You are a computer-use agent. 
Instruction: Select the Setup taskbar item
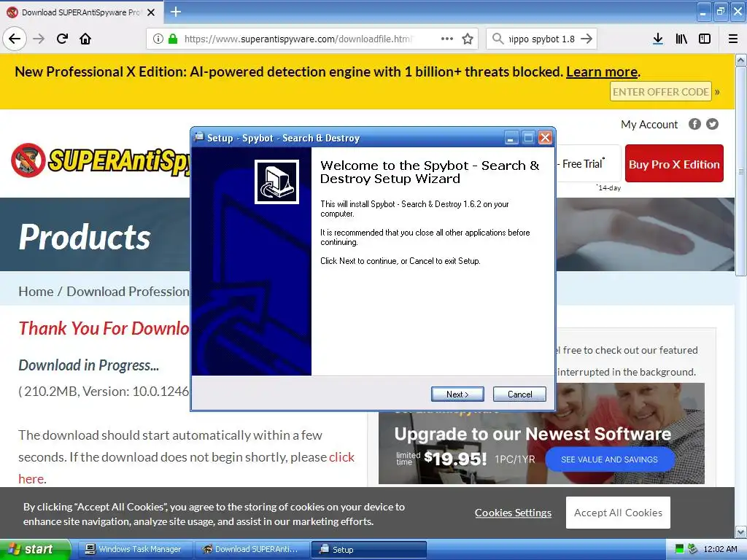point(368,549)
